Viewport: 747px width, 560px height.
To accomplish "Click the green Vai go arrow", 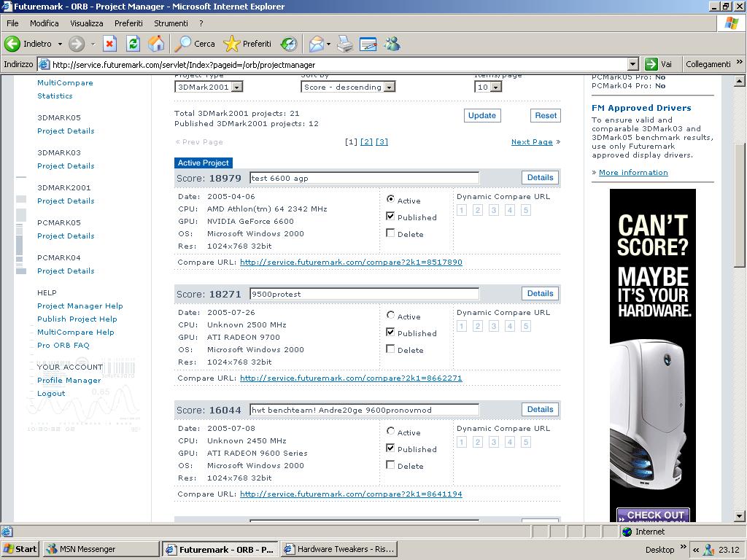I will pyautogui.click(x=651, y=64).
